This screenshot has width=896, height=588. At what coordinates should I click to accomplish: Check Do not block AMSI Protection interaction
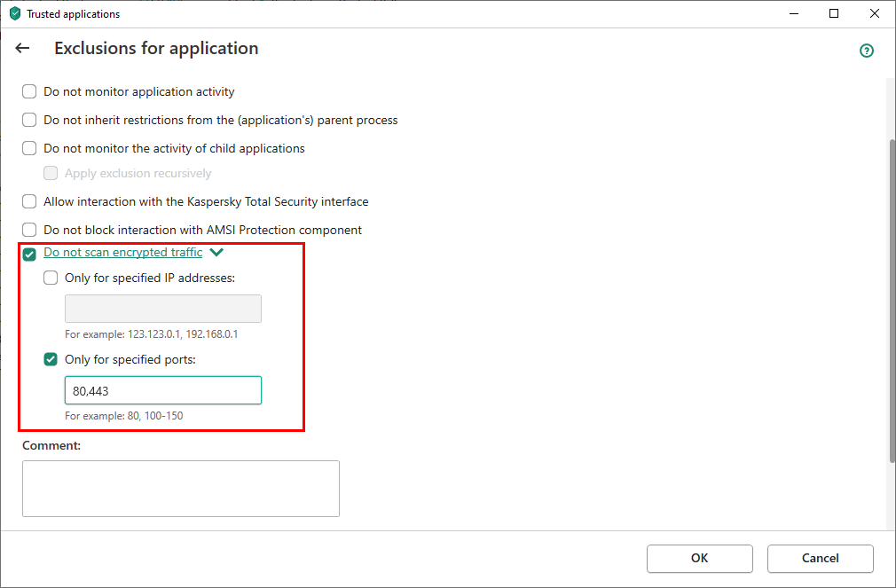click(29, 230)
